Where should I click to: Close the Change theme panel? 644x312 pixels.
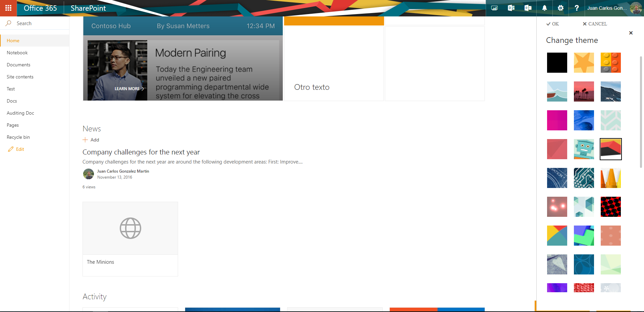(x=631, y=33)
